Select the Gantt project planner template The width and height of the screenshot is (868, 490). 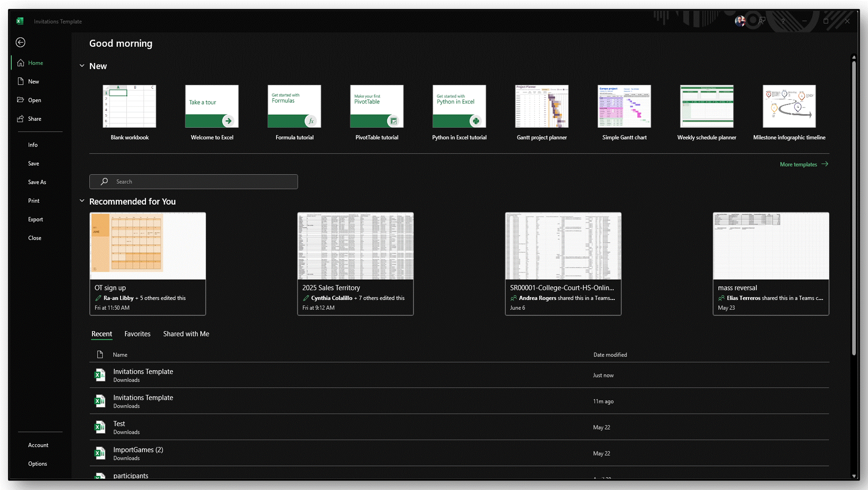[x=542, y=113]
